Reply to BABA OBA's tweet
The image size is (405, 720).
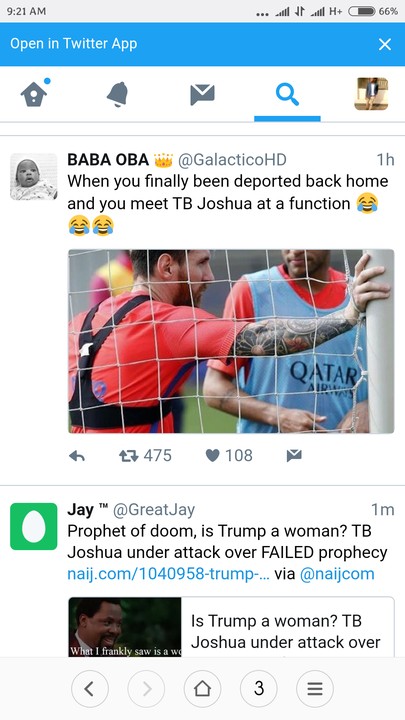77,456
